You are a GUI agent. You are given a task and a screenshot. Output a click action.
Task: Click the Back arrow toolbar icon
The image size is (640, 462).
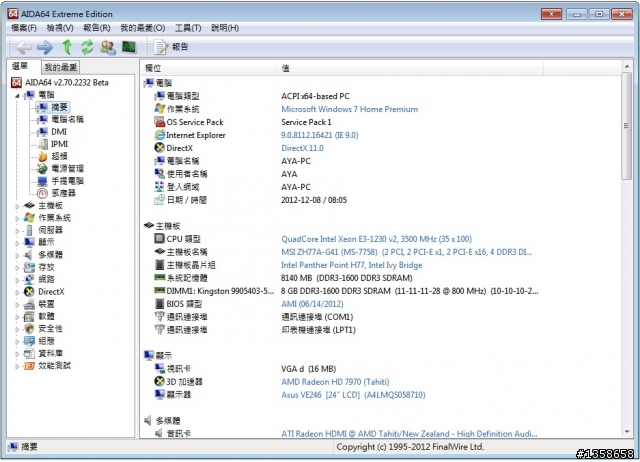tap(24, 47)
